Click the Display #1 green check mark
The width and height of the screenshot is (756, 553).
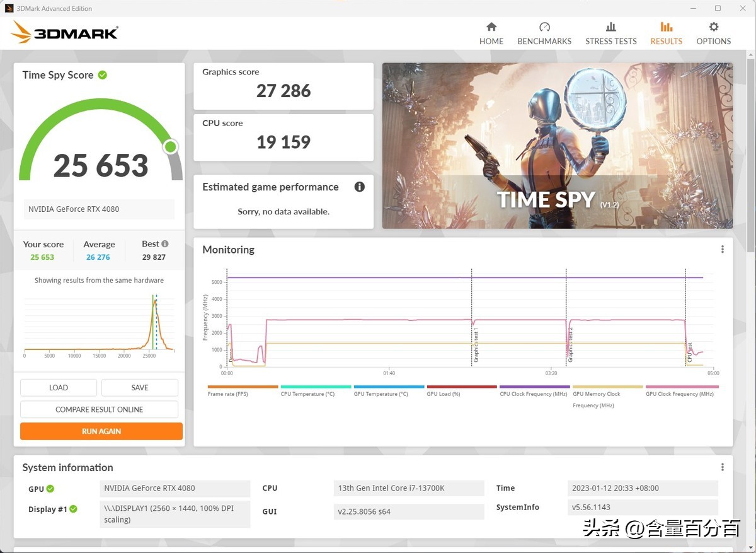[73, 509]
